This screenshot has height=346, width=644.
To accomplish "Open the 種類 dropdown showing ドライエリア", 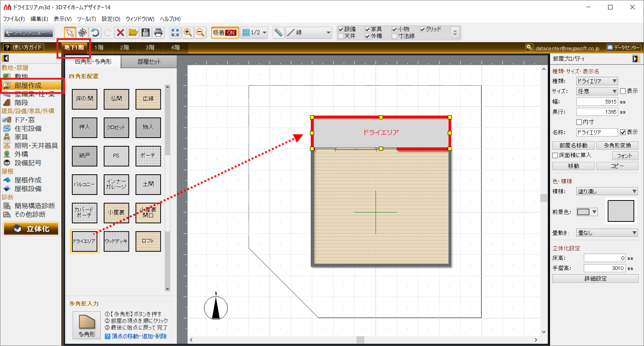I will pyautogui.click(x=597, y=81).
